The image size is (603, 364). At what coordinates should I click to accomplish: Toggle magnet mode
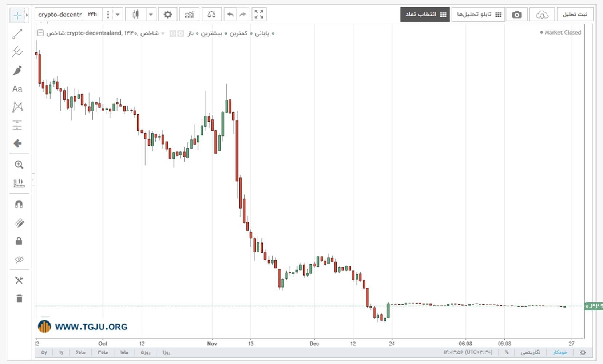19,204
